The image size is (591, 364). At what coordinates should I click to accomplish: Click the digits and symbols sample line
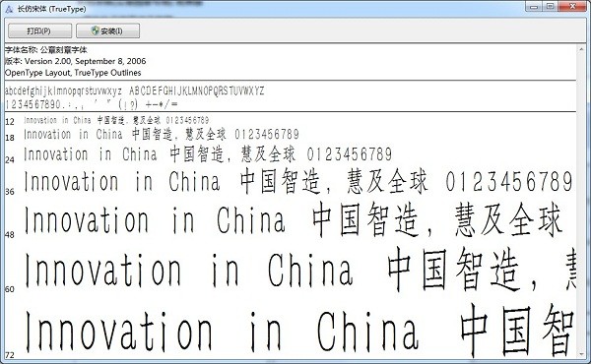[92, 104]
